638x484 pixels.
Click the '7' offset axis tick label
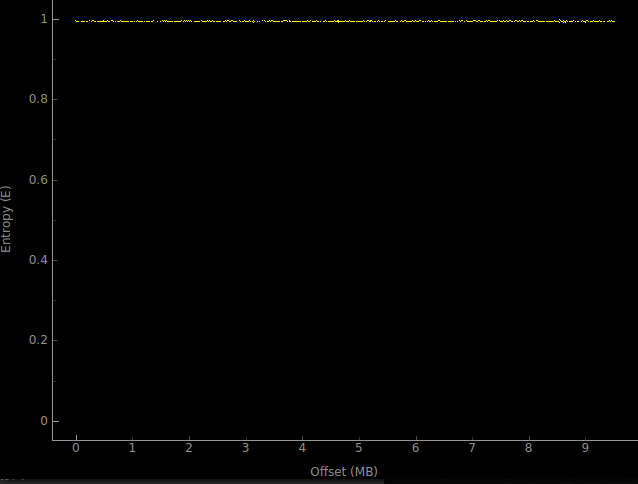(x=472, y=448)
